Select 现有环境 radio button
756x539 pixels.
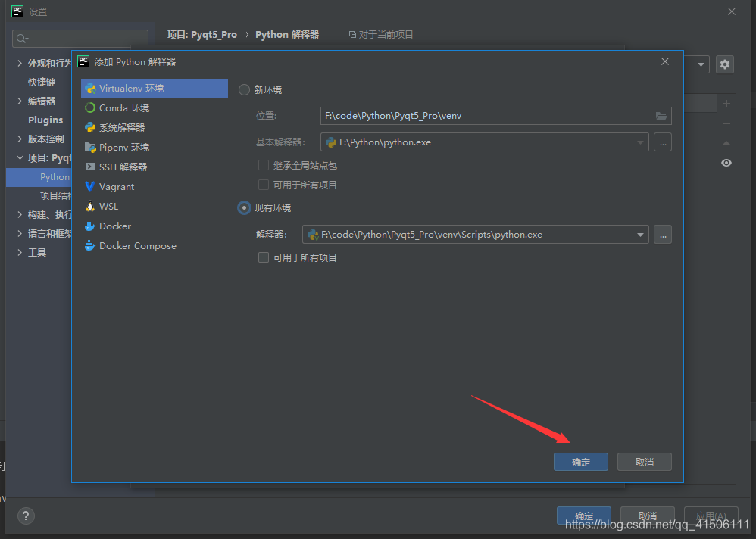[245, 208]
